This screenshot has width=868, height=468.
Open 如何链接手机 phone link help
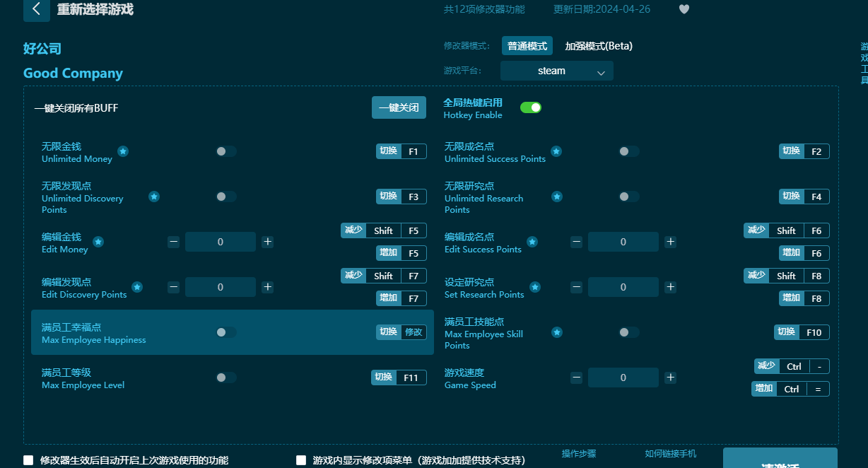(671, 454)
